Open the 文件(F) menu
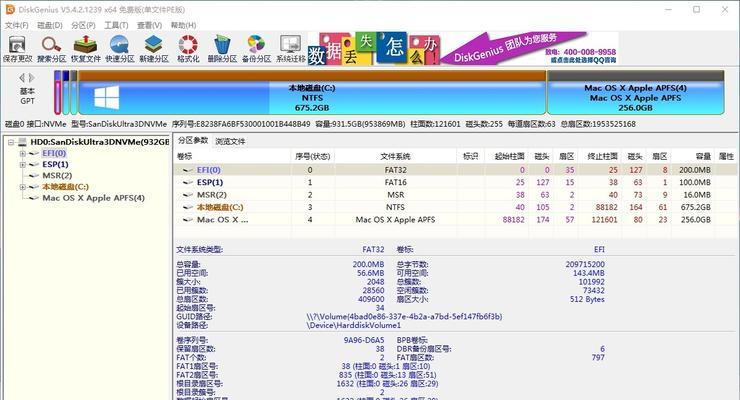 click(x=17, y=25)
